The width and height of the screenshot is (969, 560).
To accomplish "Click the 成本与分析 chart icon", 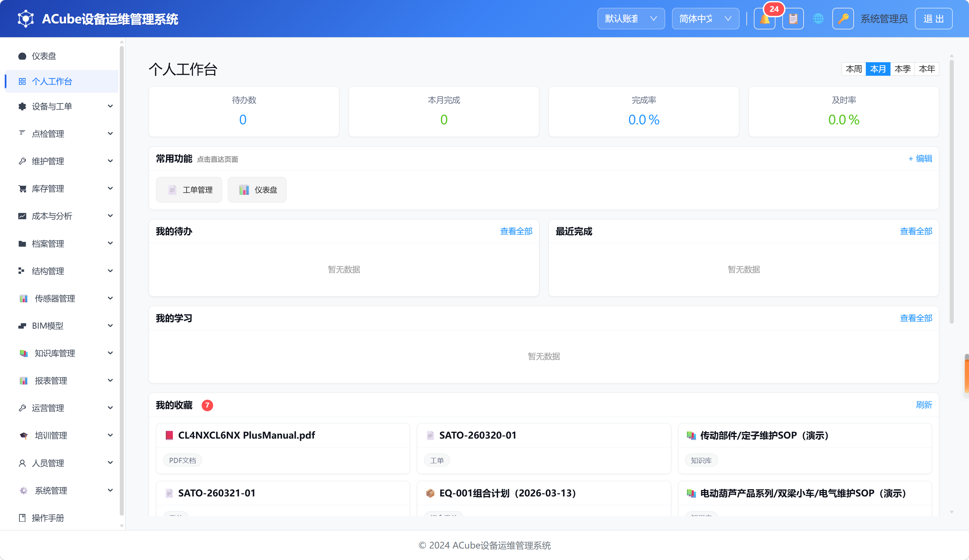I will [x=22, y=216].
